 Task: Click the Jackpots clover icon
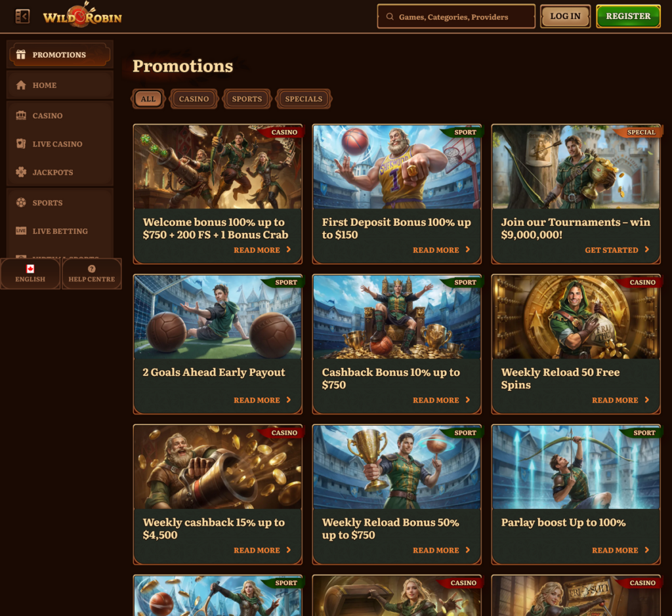(20, 172)
